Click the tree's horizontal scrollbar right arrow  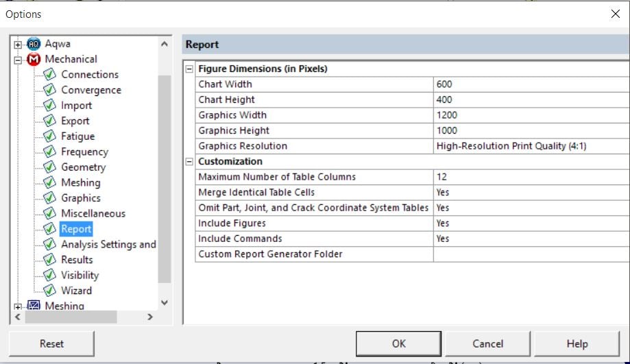[x=150, y=317]
